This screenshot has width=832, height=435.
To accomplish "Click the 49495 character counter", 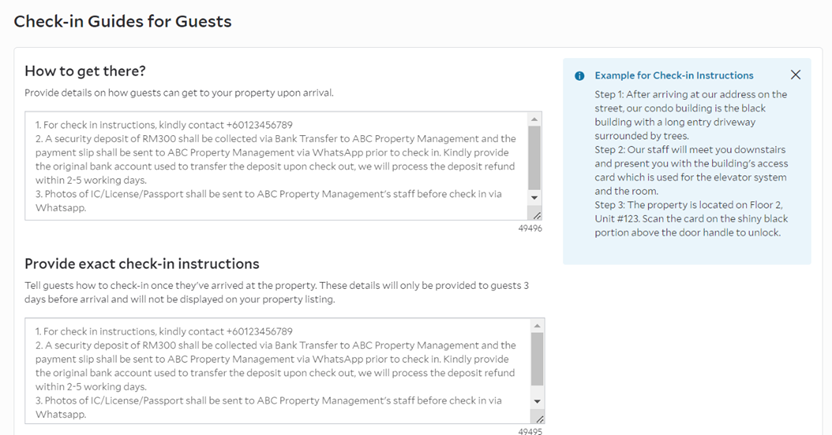I will tap(530, 431).
